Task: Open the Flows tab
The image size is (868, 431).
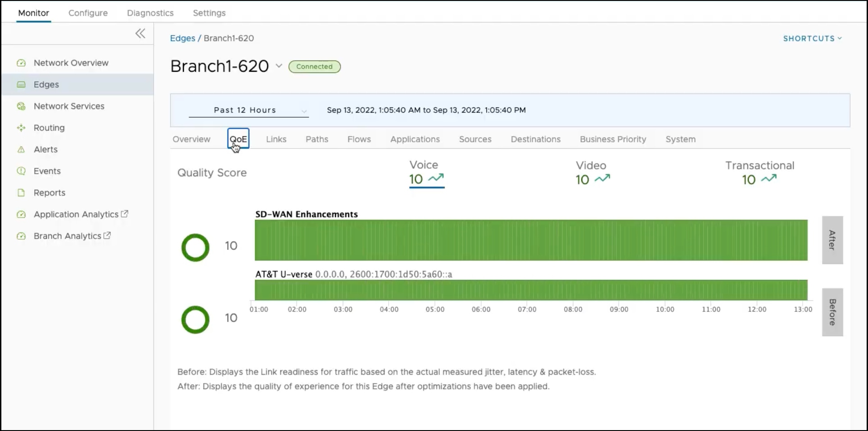Action: click(359, 139)
